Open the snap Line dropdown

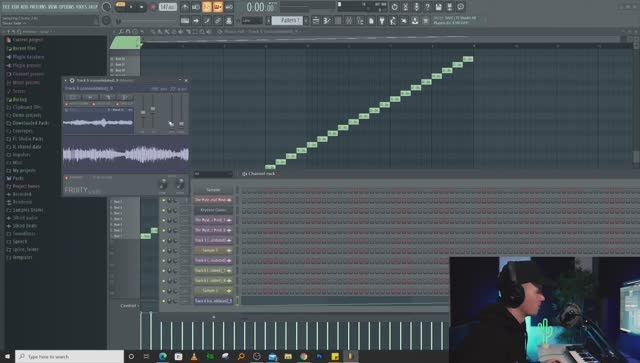252,20
